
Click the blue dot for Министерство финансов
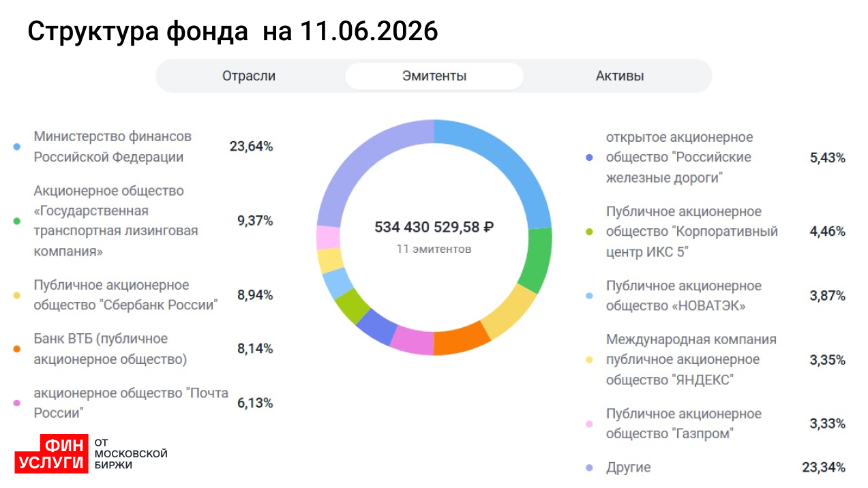(x=17, y=147)
